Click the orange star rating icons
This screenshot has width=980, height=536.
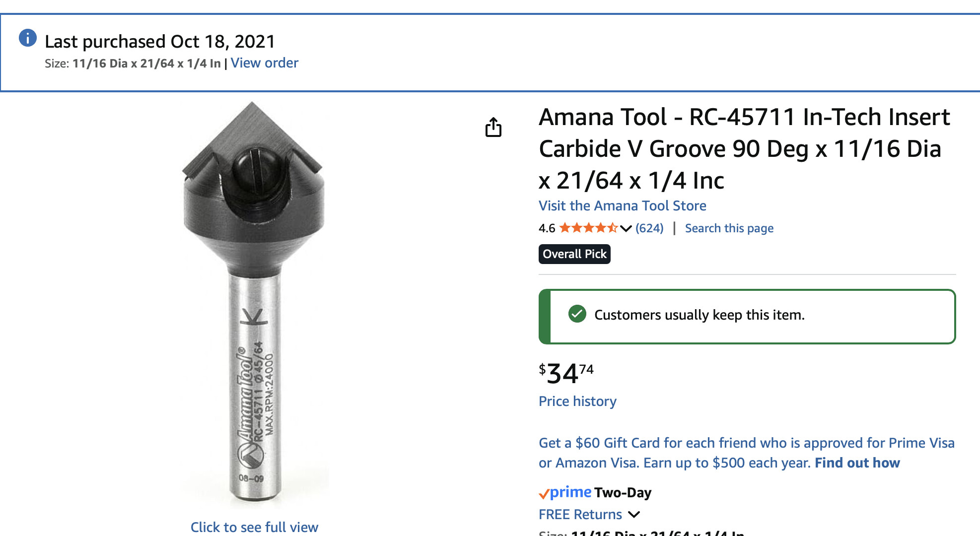pyautogui.click(x=588, y=228)
